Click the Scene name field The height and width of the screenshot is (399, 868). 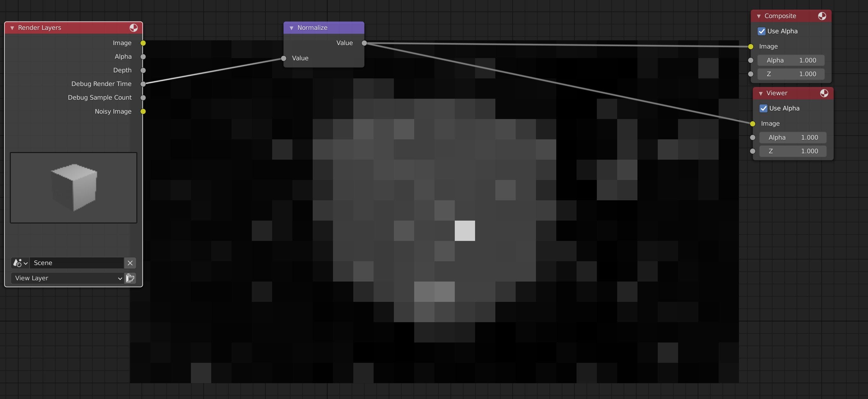(76, 263)
